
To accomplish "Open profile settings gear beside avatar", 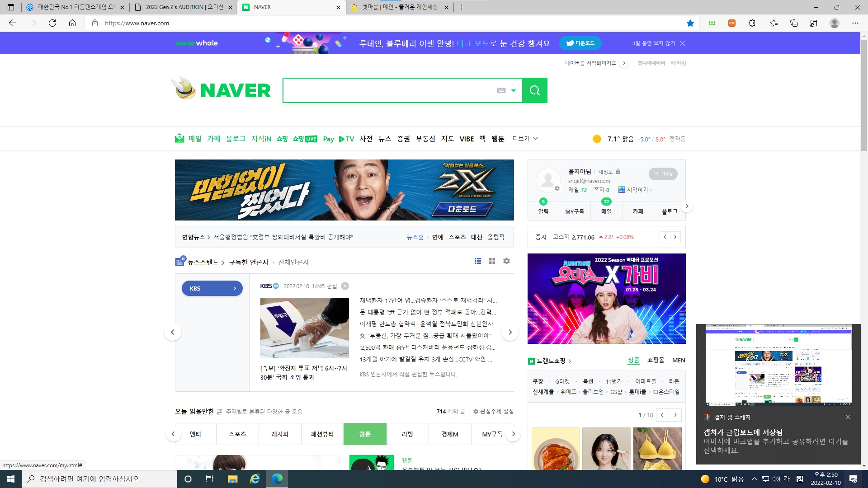I will tap(557, 188).
